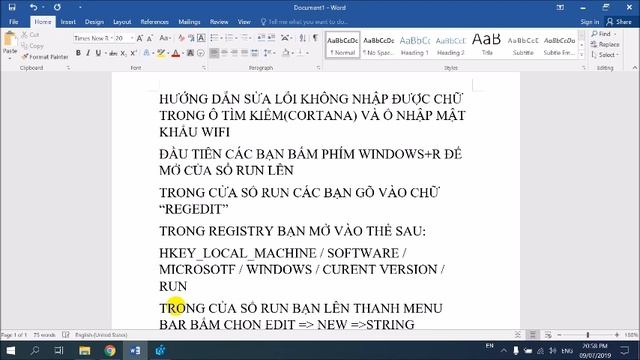The width and height of the screenshot is (640, 360).
Task: Center-align the paragraph
Action: [x=224, y=53]
